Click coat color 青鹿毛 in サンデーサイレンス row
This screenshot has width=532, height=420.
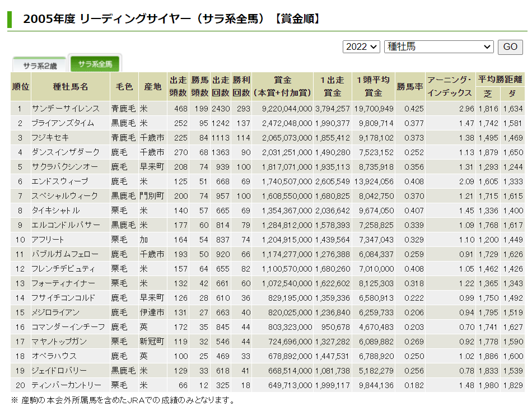pos(124,109)
